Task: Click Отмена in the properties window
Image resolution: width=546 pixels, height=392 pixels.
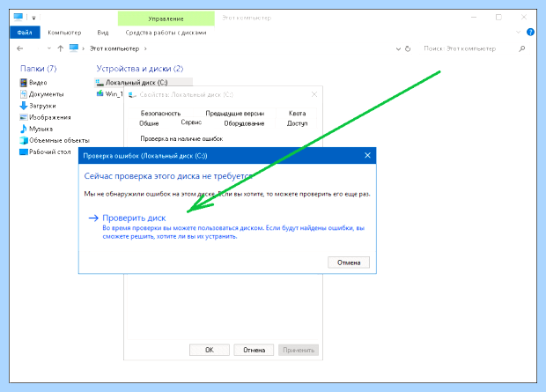Action: click(254, 350)
